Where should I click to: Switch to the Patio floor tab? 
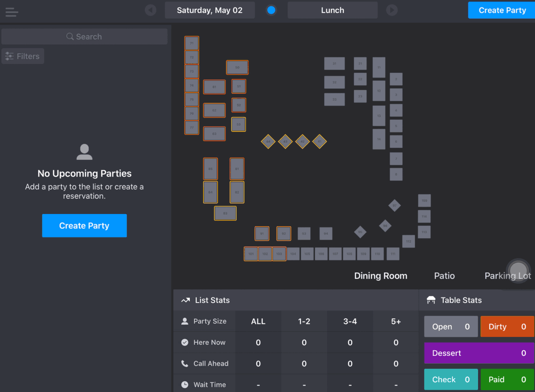[444, 276]
